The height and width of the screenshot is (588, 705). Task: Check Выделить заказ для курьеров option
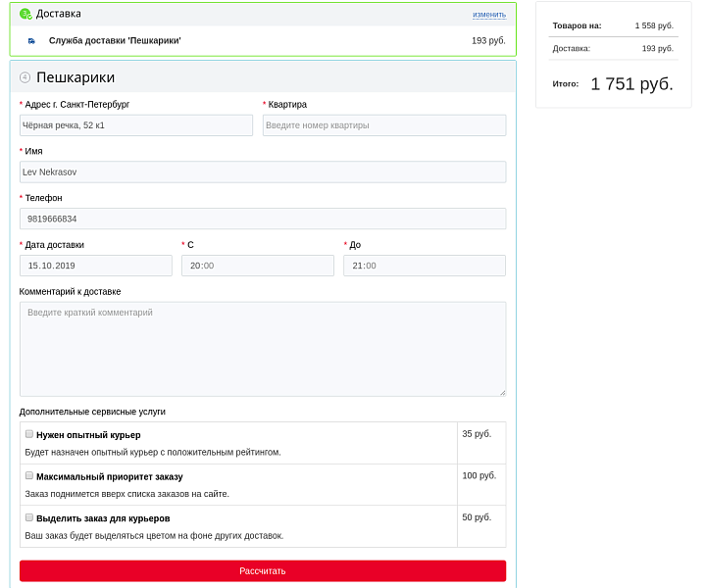coord(29,517)
